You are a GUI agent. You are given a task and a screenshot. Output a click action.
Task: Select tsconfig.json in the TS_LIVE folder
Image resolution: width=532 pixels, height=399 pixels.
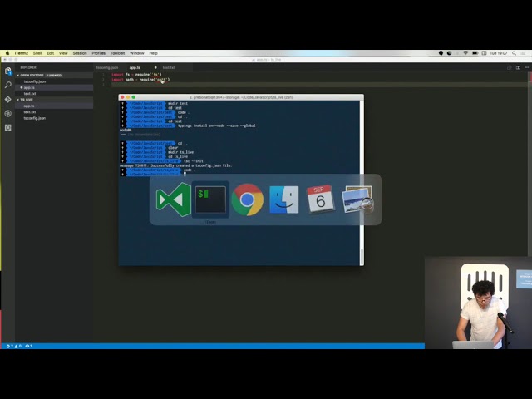pyautogui.click(x=54, y=118)
